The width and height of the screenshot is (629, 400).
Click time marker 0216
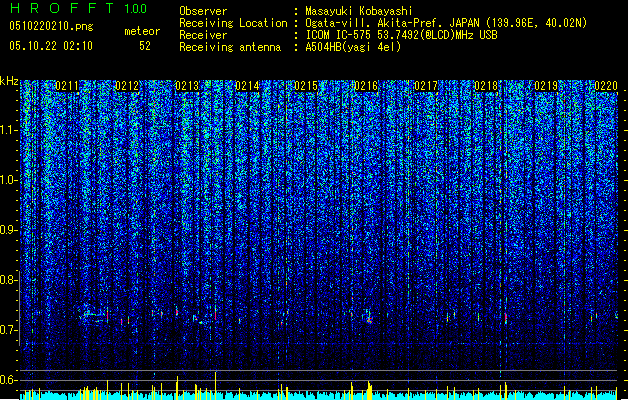click(x=366, y=86)
